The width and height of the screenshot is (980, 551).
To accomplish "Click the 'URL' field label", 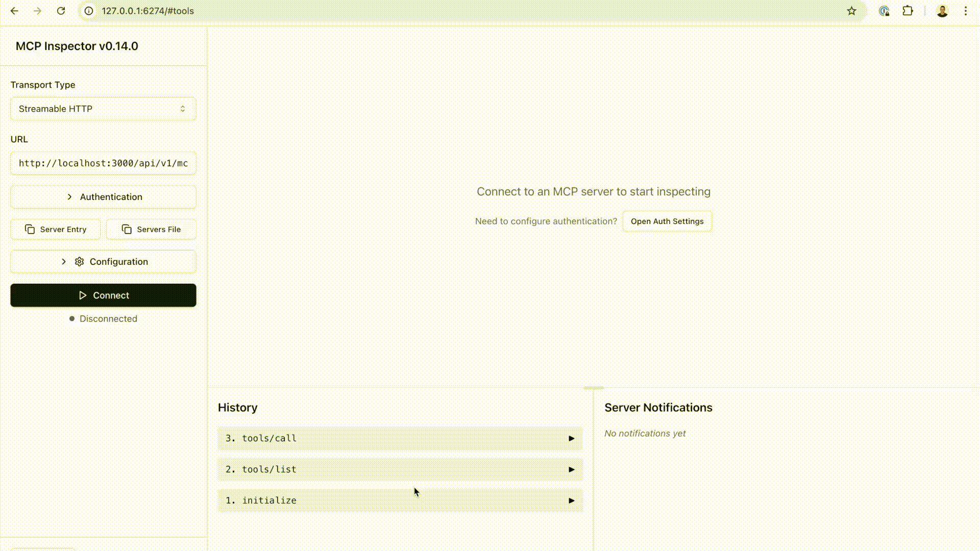I will coord(19,139).
